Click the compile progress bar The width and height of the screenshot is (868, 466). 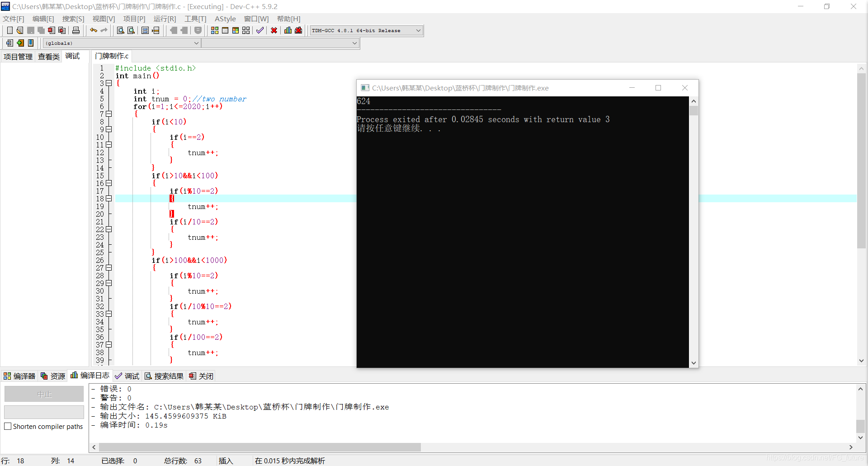44,412
